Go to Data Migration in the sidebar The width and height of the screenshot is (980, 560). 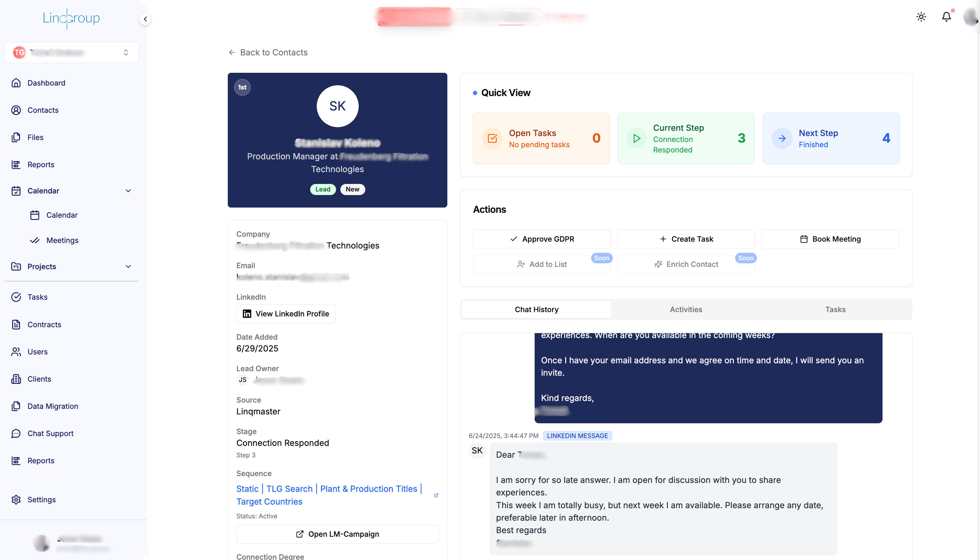coord(53,406)
